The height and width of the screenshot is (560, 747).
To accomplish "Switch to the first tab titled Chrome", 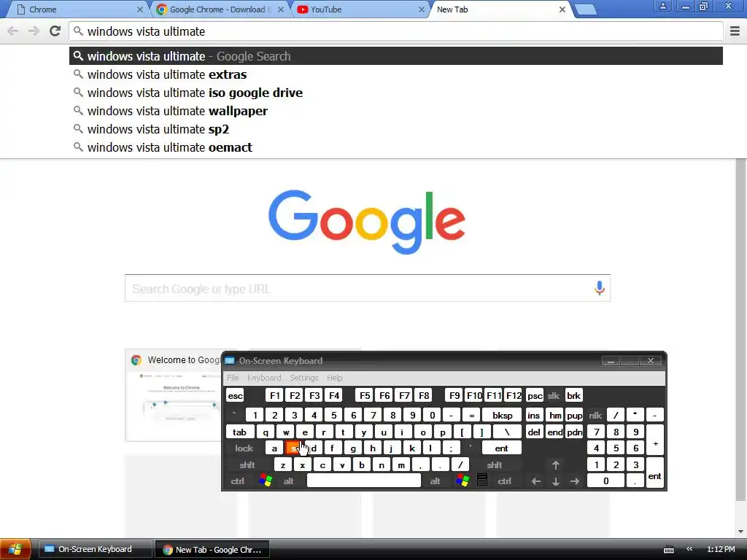I will 79,9.
